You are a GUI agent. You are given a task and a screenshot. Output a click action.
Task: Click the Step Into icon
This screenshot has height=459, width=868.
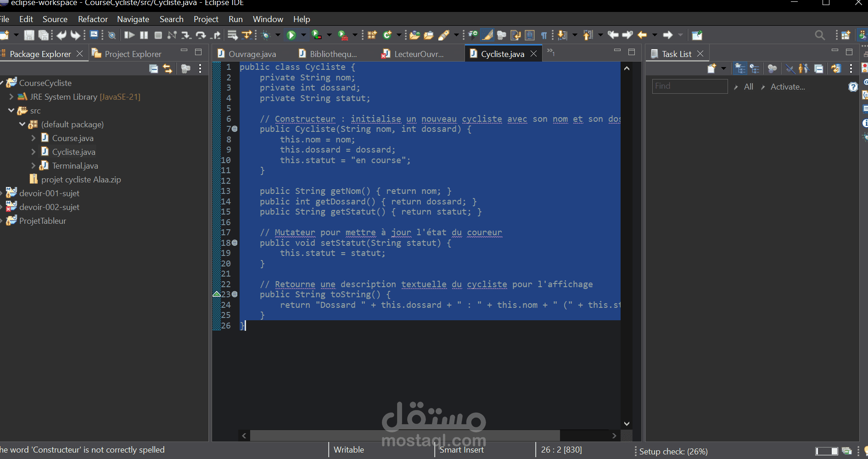(186, 35)
